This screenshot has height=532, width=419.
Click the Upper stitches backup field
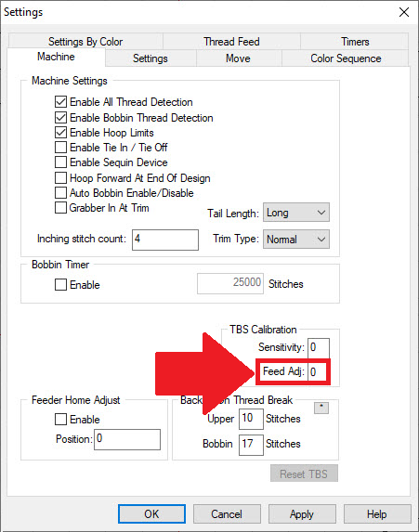(251, 419)
